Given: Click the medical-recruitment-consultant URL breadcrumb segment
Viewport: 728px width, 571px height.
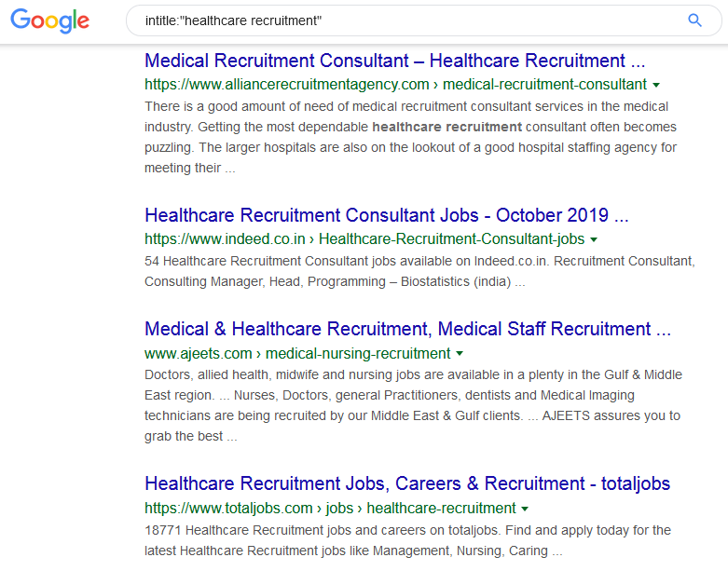Looking at the screenshot, I should pyautogui.click(x=544, y=85).
